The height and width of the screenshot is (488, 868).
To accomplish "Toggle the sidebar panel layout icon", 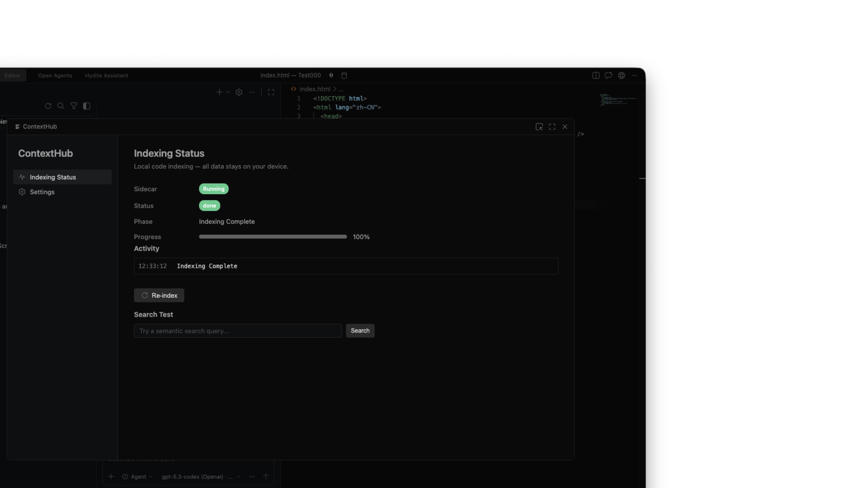I will [x=87, y=106].
